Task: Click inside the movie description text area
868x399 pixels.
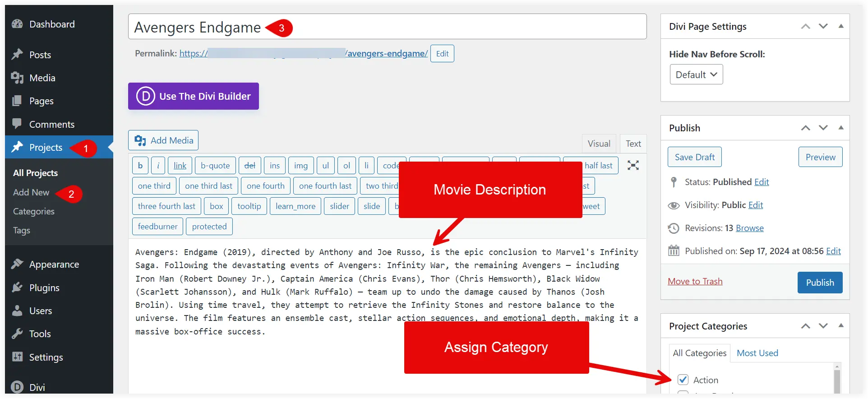Action: 387,316
